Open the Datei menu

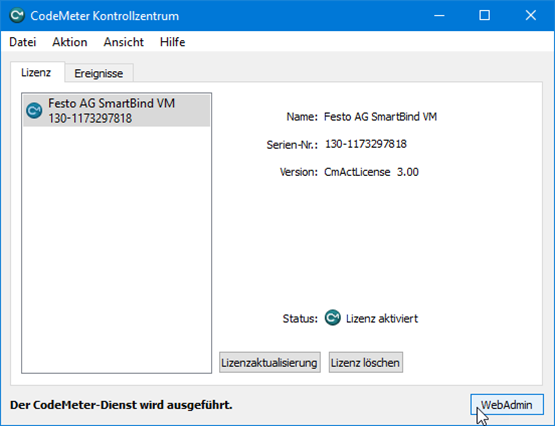click(x=23, y=42)
